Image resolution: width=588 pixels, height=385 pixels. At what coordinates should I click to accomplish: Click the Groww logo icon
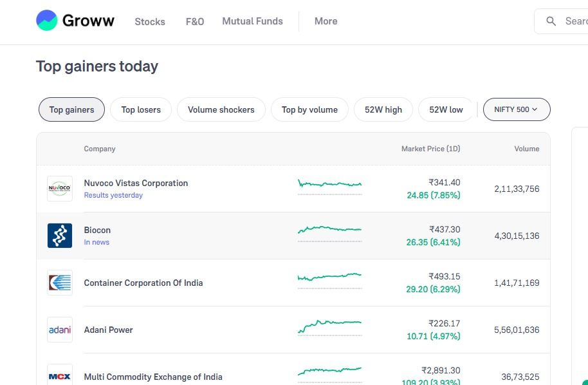coord(46,20)
